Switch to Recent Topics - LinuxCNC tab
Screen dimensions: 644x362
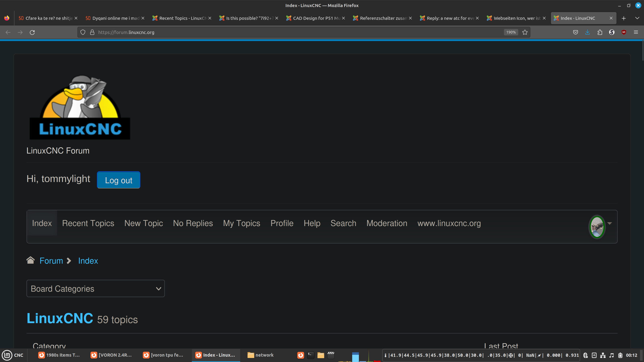(182, 18)
